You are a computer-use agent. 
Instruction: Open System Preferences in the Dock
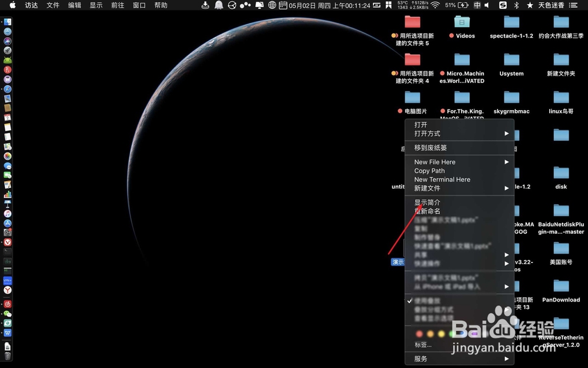[8, 233]
